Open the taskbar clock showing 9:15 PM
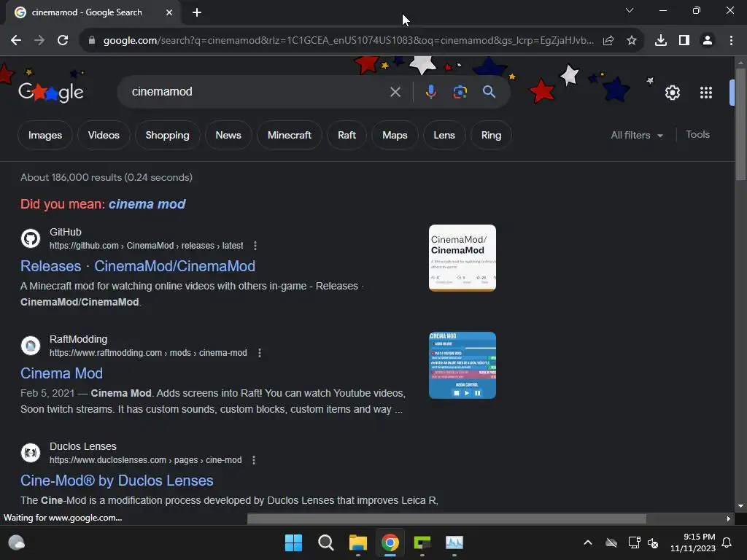The image size is (747, 560). [x=693, y=542]
